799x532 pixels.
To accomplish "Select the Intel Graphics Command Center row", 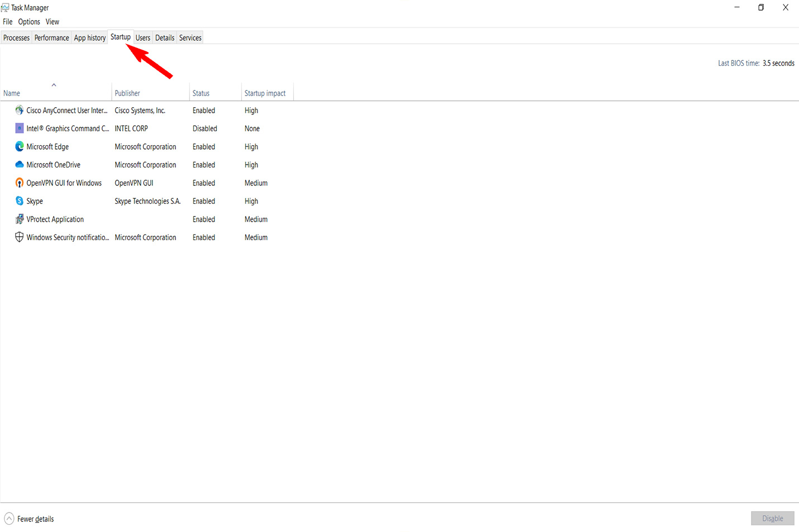I will tap(147, 128).
